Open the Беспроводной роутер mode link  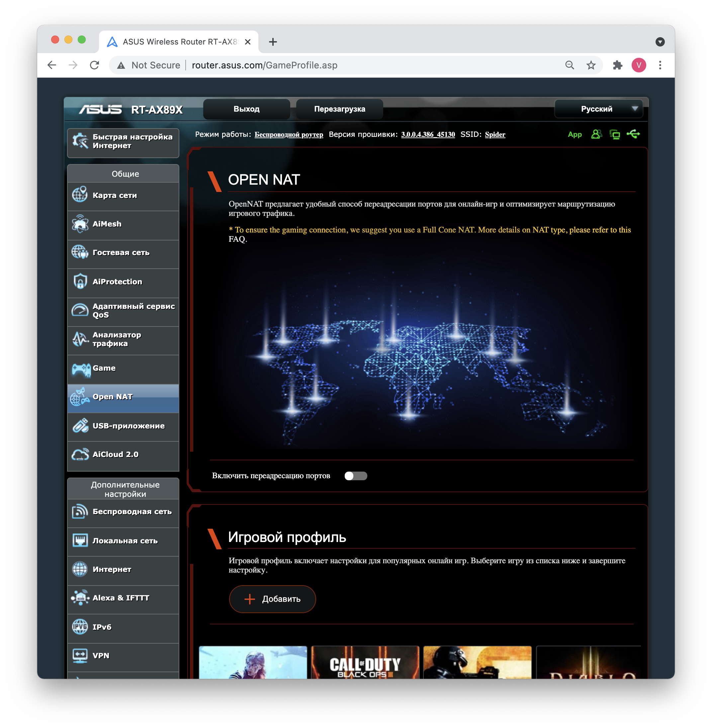pyautogui.click(x=289, y=134)
